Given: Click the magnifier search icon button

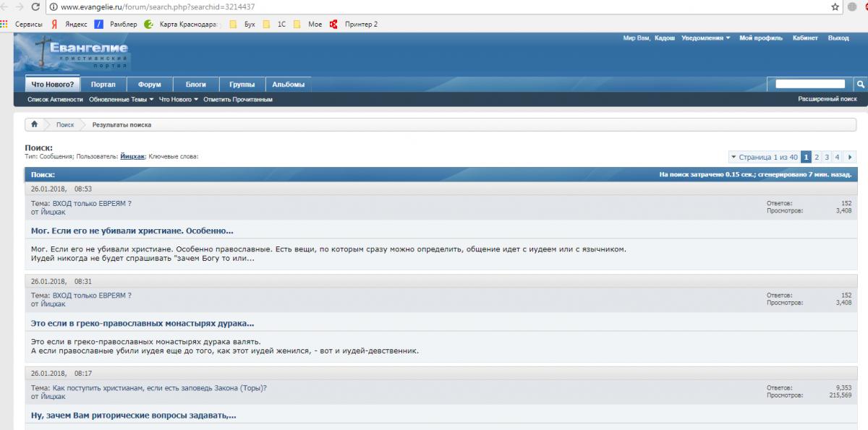Looking at the screenshot, I should pyautogui.click(x=860, y=84).
